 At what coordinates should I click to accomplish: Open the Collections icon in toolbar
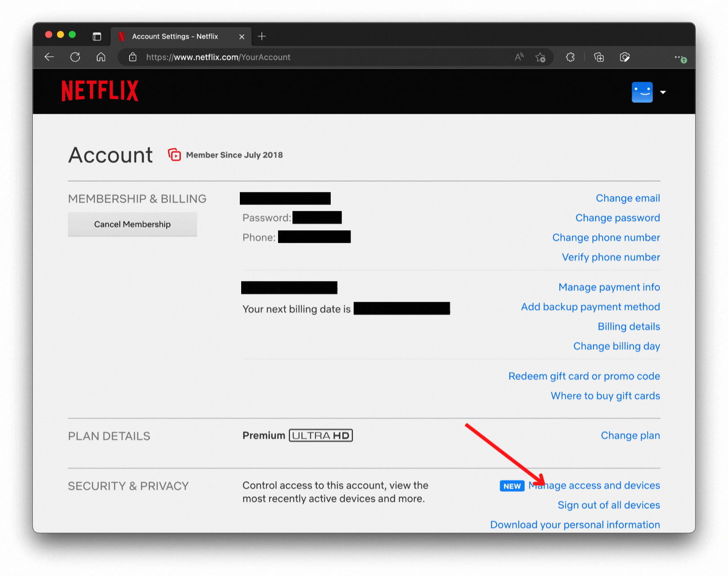pos(599,57)
